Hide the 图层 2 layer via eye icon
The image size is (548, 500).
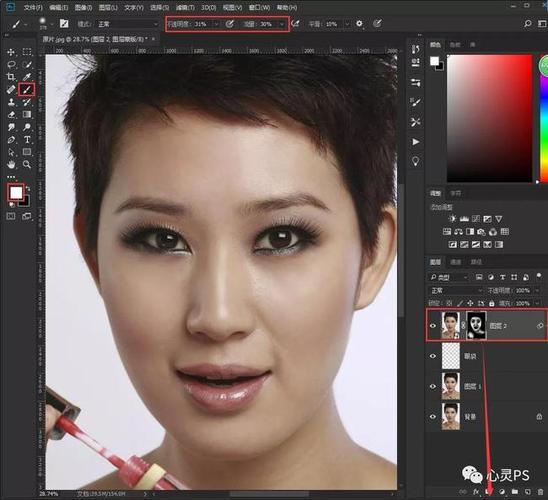(x=433, y=326)
